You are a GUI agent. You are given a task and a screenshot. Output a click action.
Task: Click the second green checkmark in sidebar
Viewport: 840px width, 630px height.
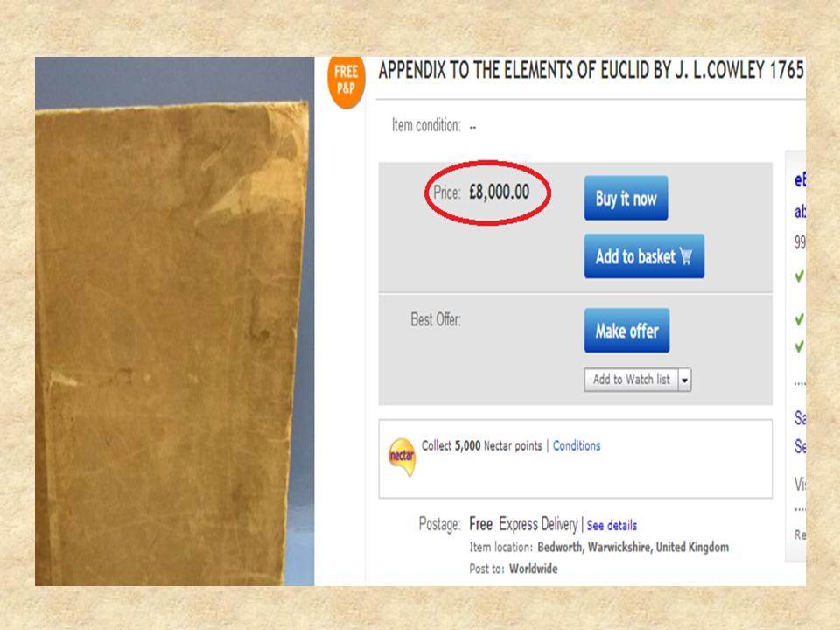pyautogui.click(x=799, y=320)
